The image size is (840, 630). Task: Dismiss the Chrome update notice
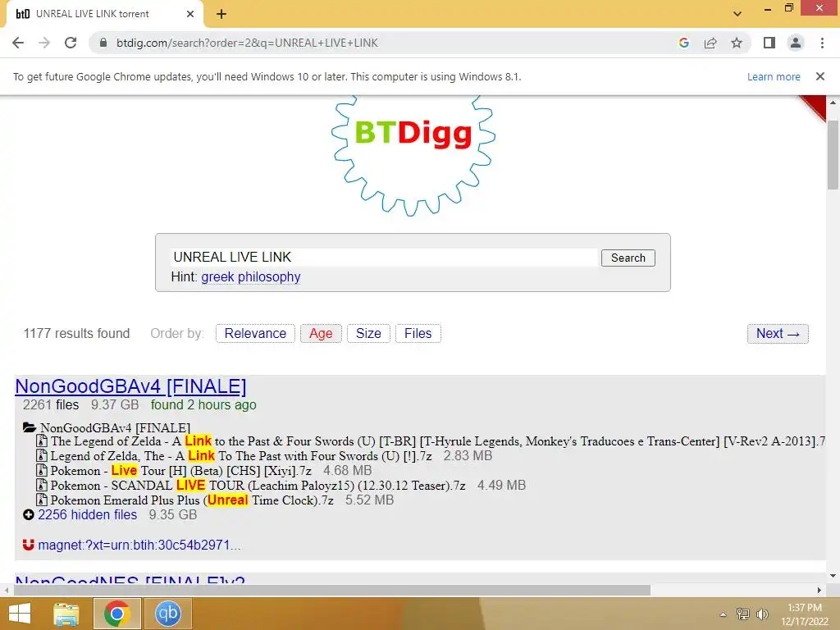pos(820,76)
